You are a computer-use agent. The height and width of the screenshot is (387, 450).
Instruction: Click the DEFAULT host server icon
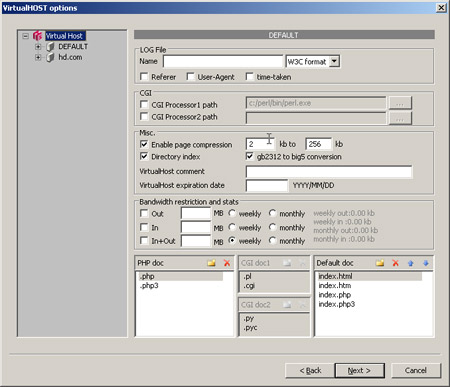[x=50, y=47]
